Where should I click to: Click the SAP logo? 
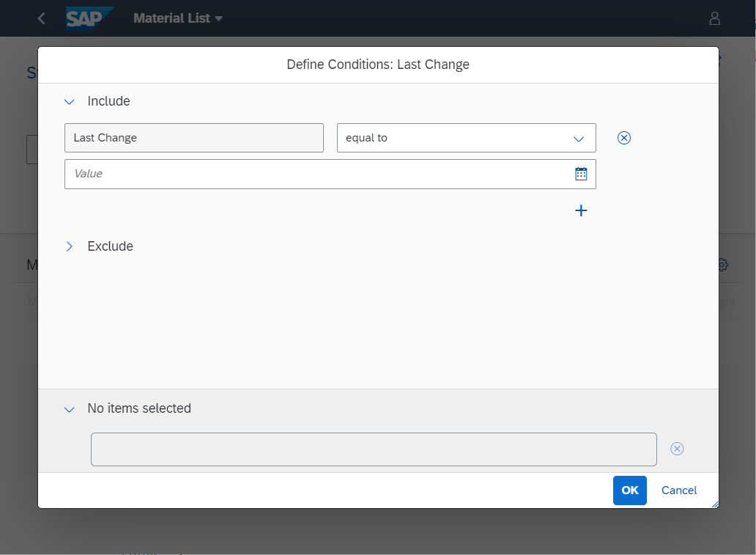(89, 18)
